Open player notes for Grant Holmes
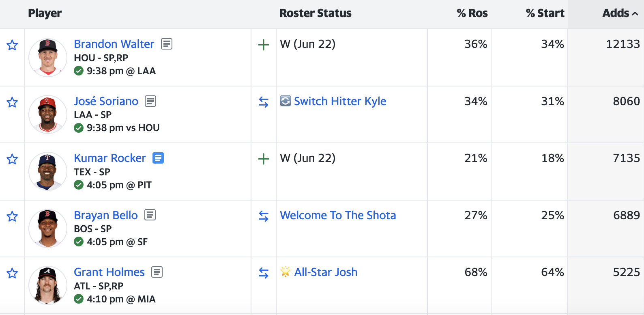The width and height of the screenshot is (644, 315). click(x=157, y=272)
